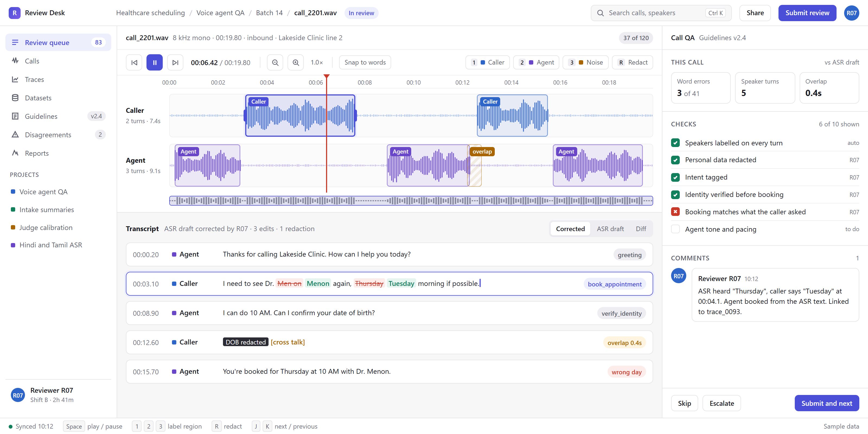The height and width of the screenshot is (434, 868).
Task: Check Agent tone and pacing
Action: pos(675,229)
